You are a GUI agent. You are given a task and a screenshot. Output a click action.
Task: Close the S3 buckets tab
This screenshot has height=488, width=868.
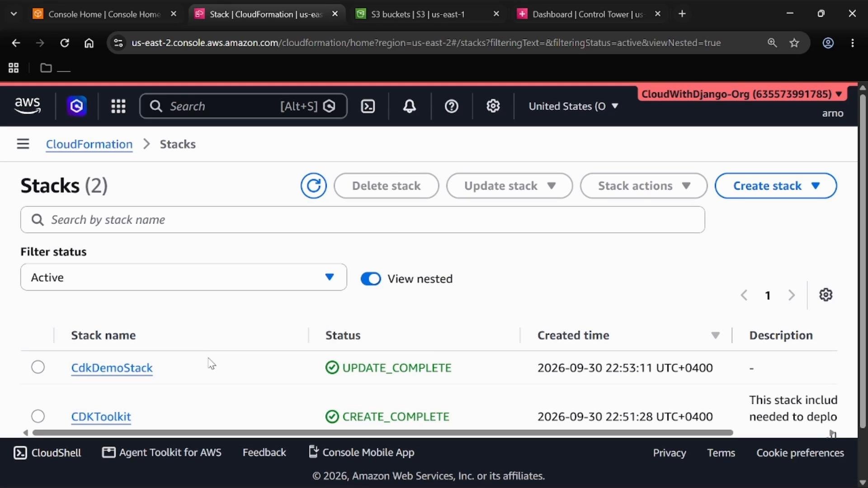pyautogui.click(x=496, y=14)
